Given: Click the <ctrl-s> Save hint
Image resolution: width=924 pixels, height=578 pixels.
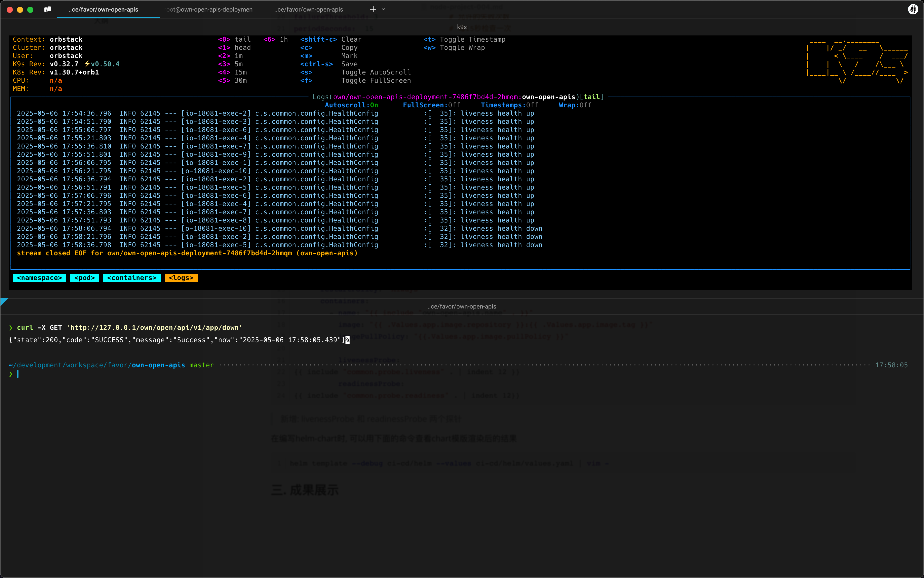Looking at the screenshot, I should click(x=329, y=64).
